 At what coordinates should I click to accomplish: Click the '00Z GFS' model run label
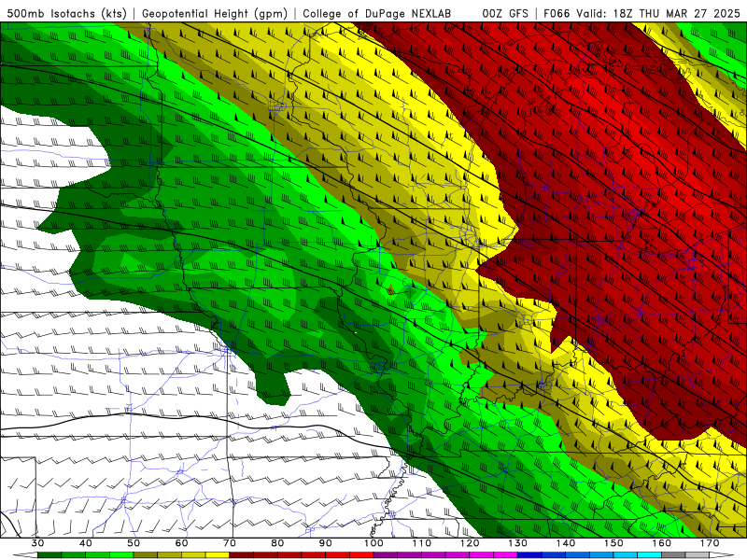[505, 13]
